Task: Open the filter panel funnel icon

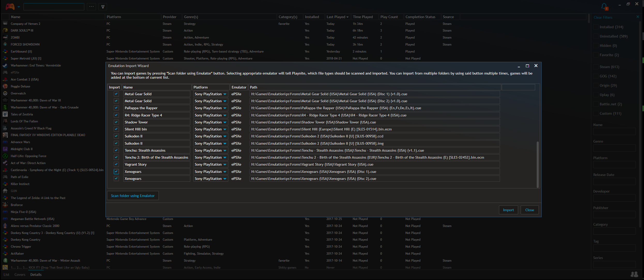Action: click(x=103, y=6)
